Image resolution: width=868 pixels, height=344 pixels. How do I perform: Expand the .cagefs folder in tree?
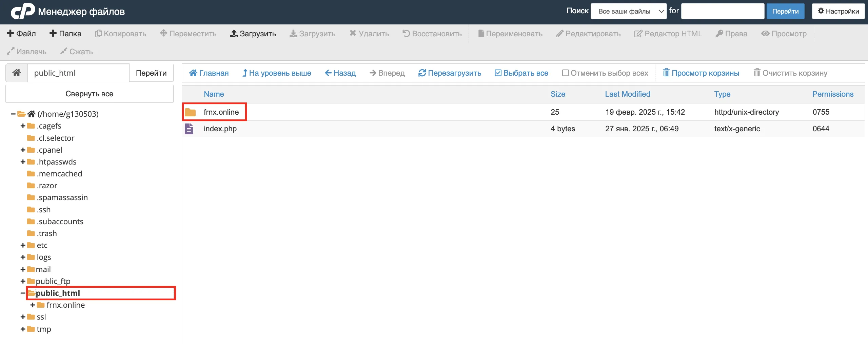click(23, 126)
